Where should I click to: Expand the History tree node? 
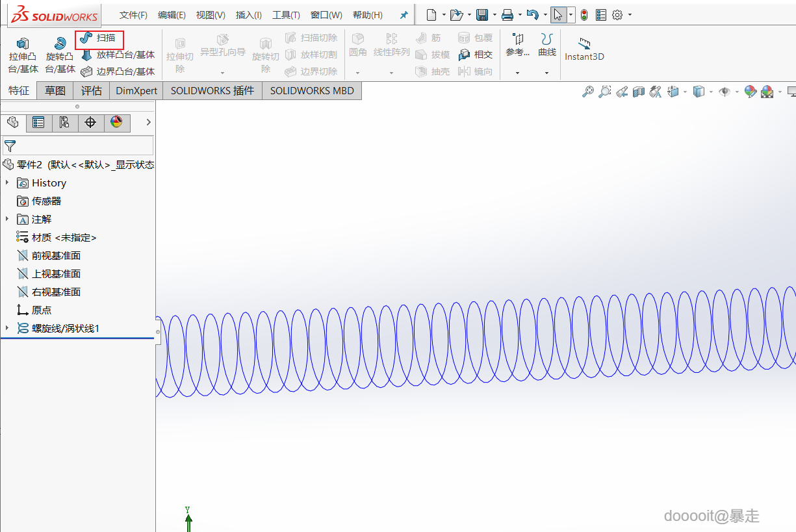pos(7,183)
